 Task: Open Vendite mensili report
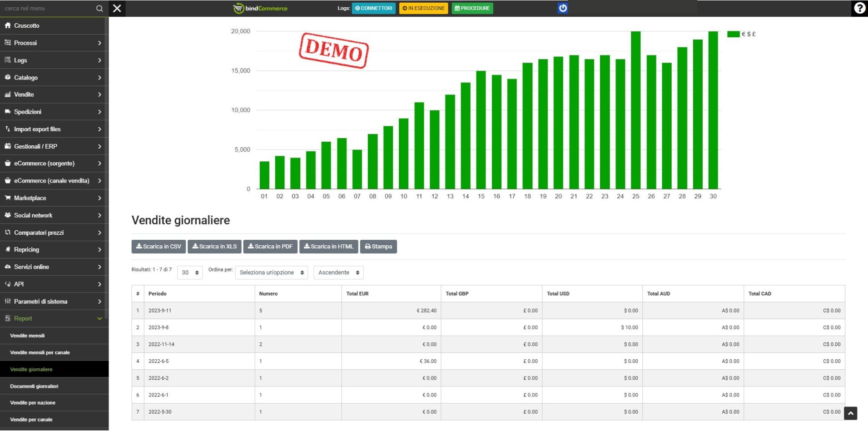click(27, 336)
